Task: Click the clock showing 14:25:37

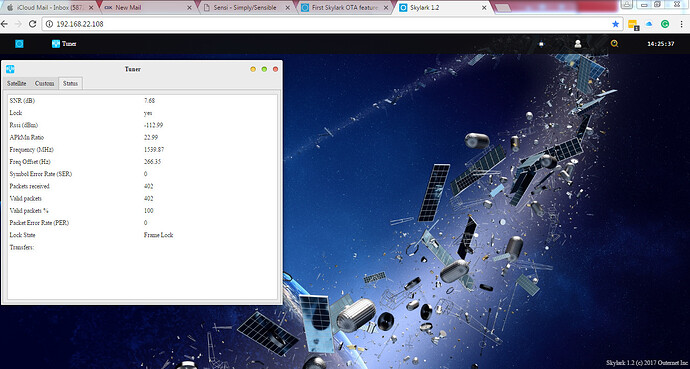Action: pos(661,44)
